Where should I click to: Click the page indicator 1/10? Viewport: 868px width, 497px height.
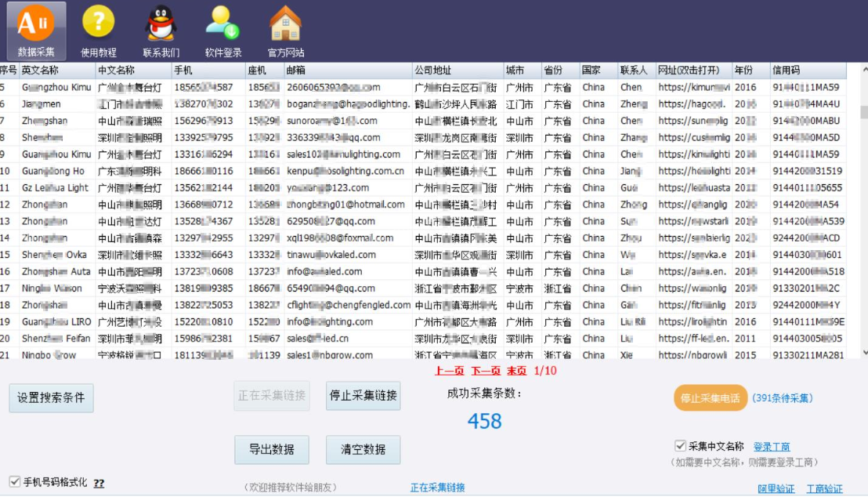click(545, 371)
